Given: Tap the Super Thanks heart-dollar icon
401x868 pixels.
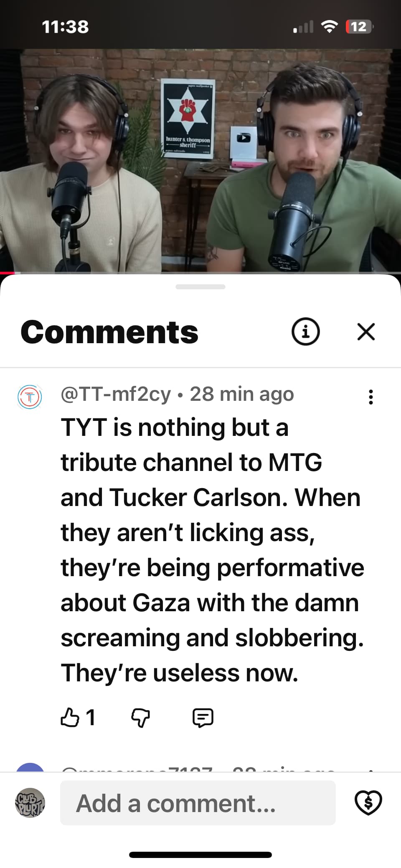Looking at the screenshot, I should pos(368,802).
